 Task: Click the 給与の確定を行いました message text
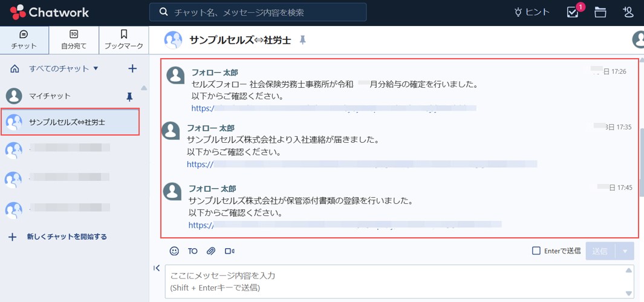(334, 85)
